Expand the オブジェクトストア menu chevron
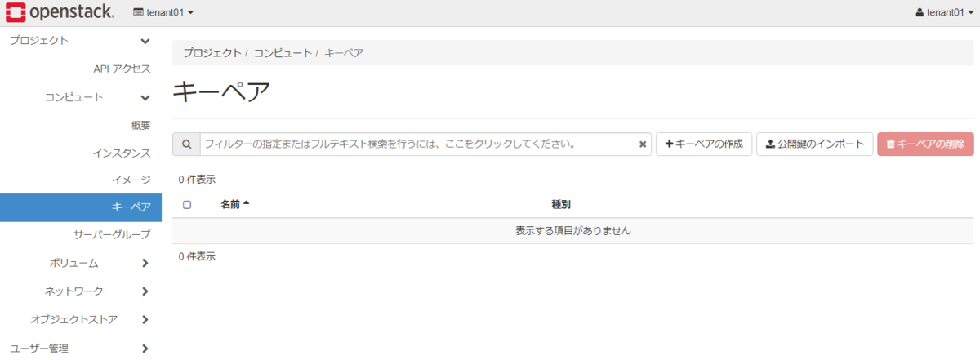This screenshot has height=360, width=980. [145, 319]
